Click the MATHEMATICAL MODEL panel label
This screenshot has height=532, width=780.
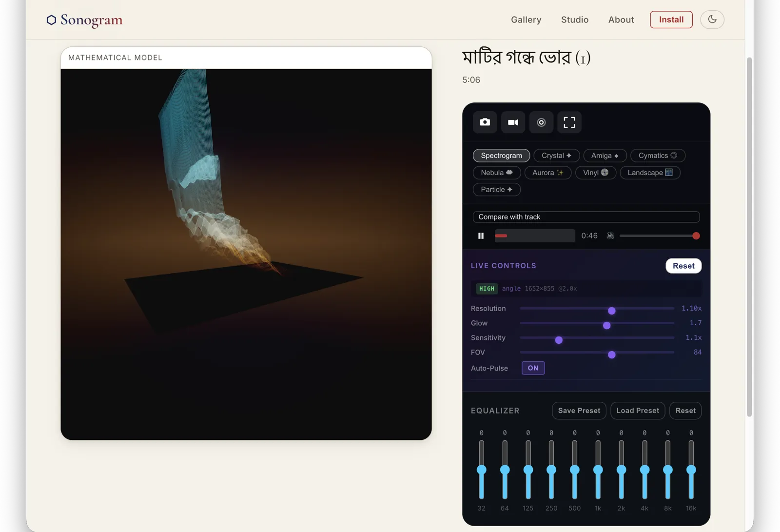pos(115,58)
